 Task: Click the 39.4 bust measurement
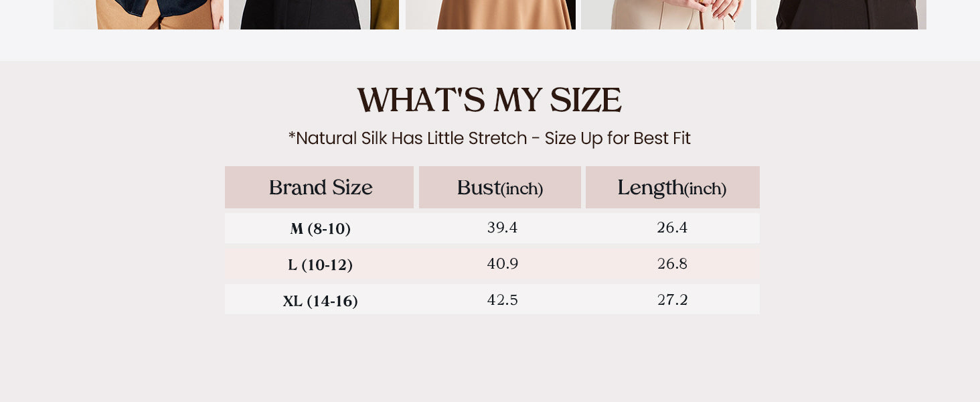pos(502,228)
